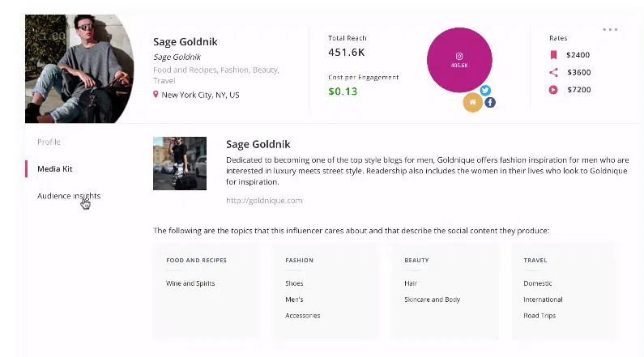Click the location pin icon
Viewport: 644px width, 357px height.
click(156, 95)
